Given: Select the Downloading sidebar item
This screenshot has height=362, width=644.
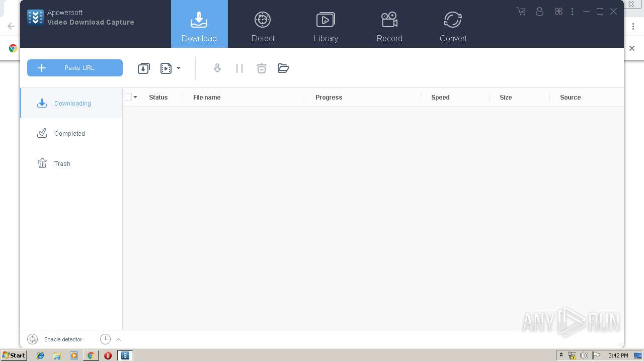Looking at the screenshot, I should (71, 103).
